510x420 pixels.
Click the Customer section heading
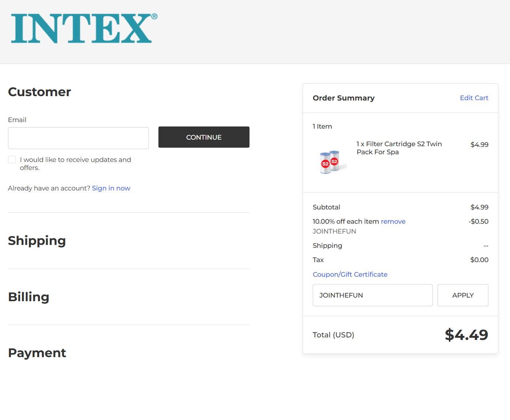pyautogui.click(x=39, y=92)
